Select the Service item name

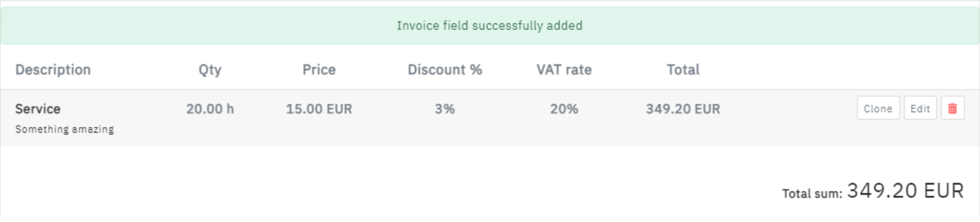(38, 109)
